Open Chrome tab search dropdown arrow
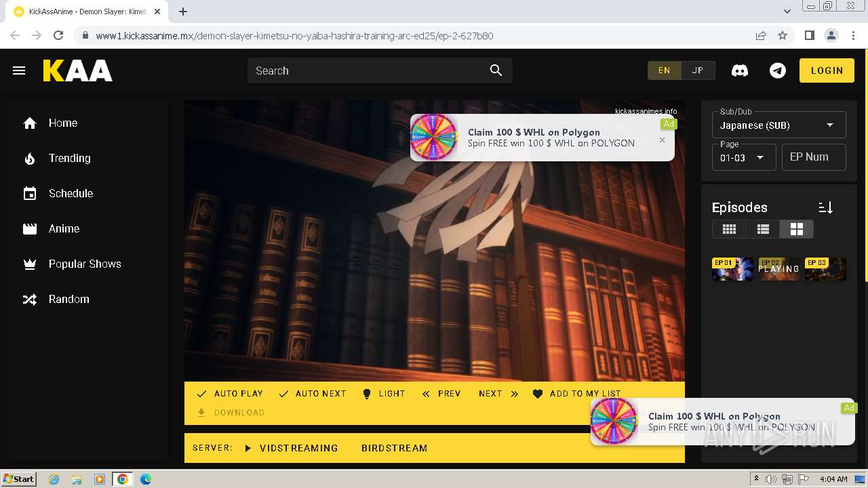The image size is (868, 488). (787, 12)
